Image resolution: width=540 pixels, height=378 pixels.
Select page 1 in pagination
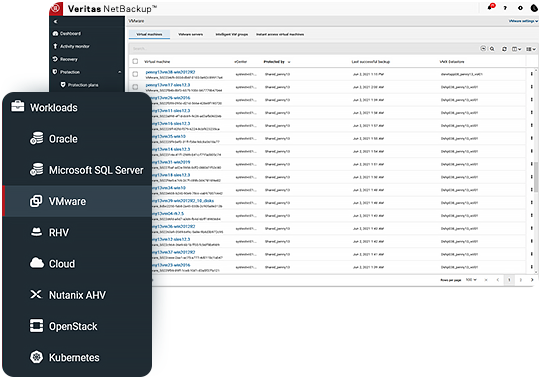[509, 280]
